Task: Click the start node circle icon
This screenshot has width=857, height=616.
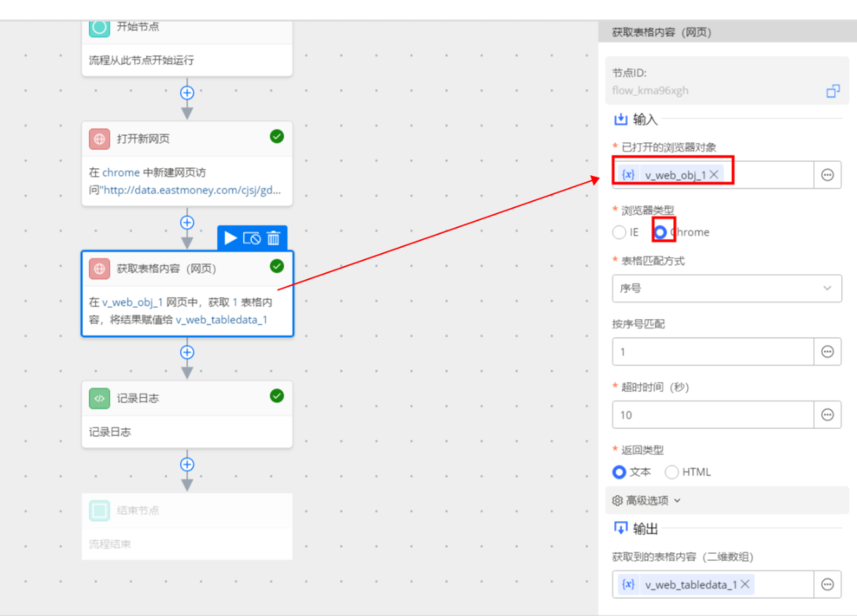Action: click(x=100, y=27)
